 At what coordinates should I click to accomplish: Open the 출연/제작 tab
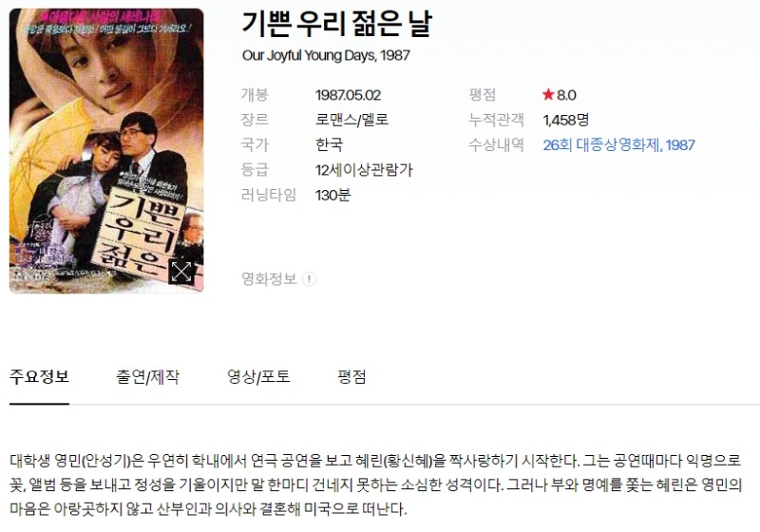147,376
